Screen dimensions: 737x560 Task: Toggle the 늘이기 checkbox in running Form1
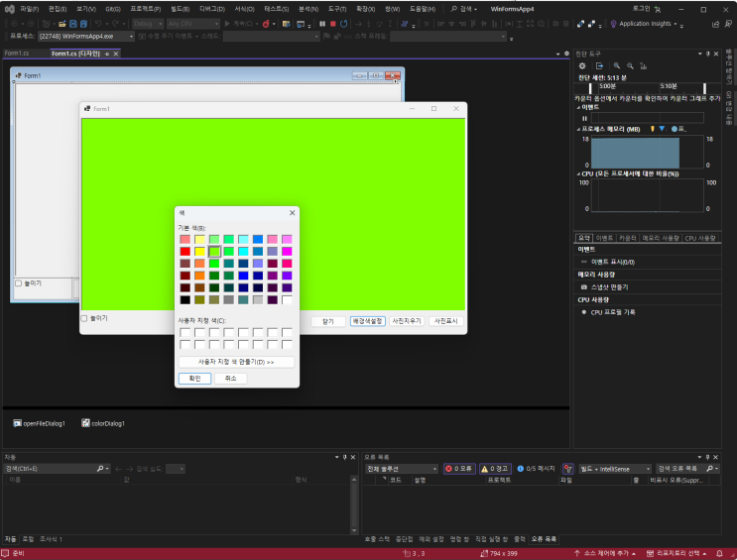tap(84, 318)
